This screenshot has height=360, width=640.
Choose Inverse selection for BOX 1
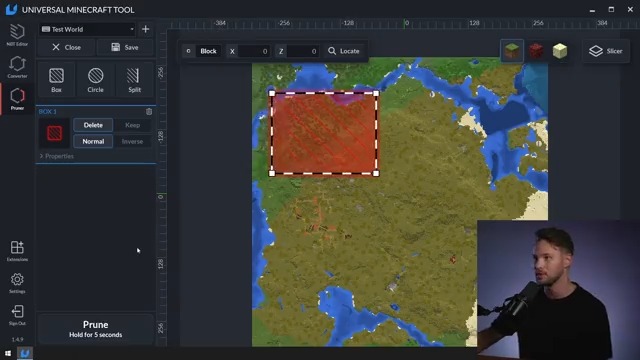tap(132, 141)
